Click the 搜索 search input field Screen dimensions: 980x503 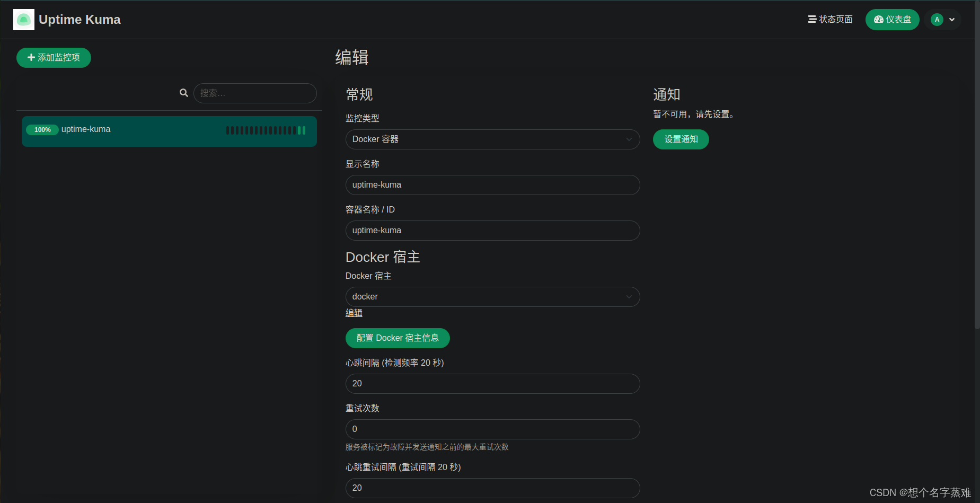pos(255,93)
